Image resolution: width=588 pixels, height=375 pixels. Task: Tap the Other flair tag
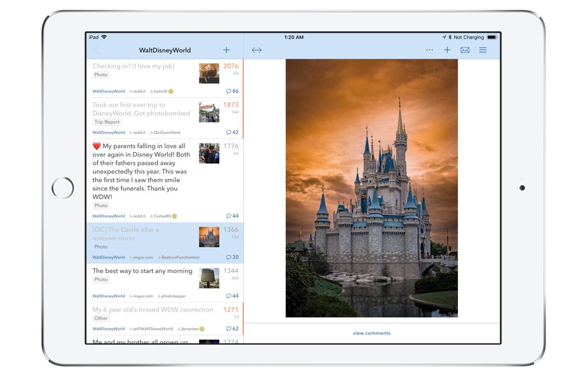(x=101, y=318)
